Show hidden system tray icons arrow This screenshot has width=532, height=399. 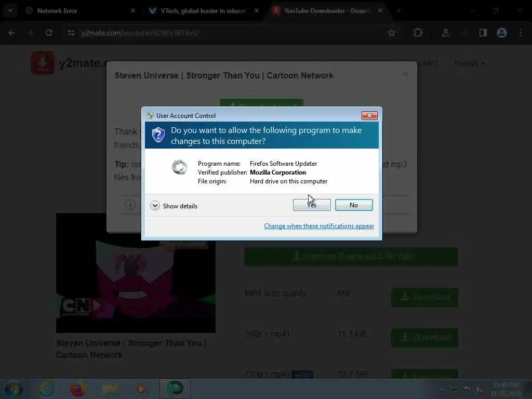point(442,389)
